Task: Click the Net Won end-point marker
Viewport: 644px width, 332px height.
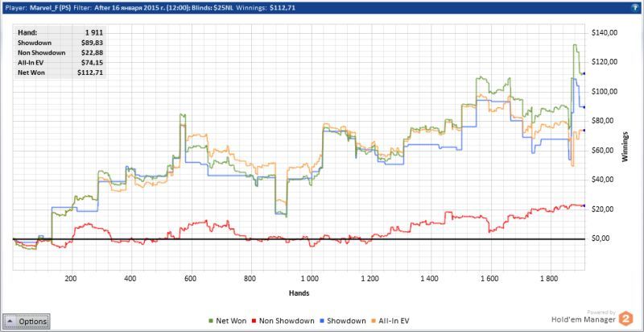Action: point(583,73)
